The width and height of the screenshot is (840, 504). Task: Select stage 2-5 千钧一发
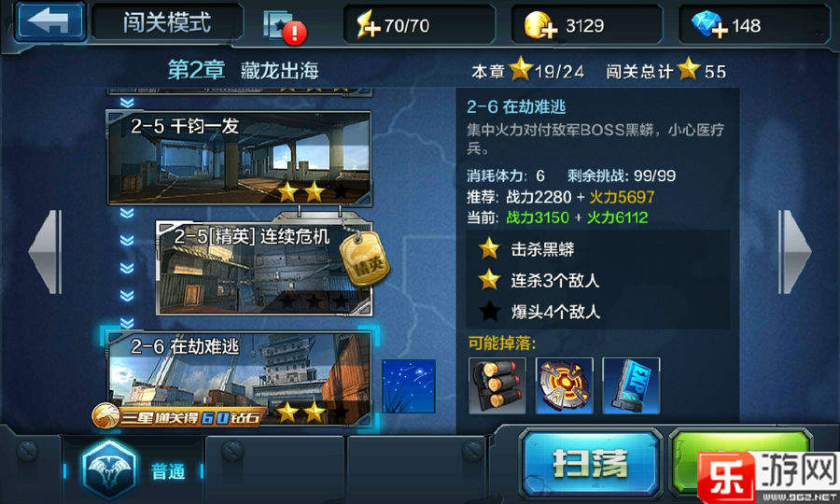tap(240, 158)
